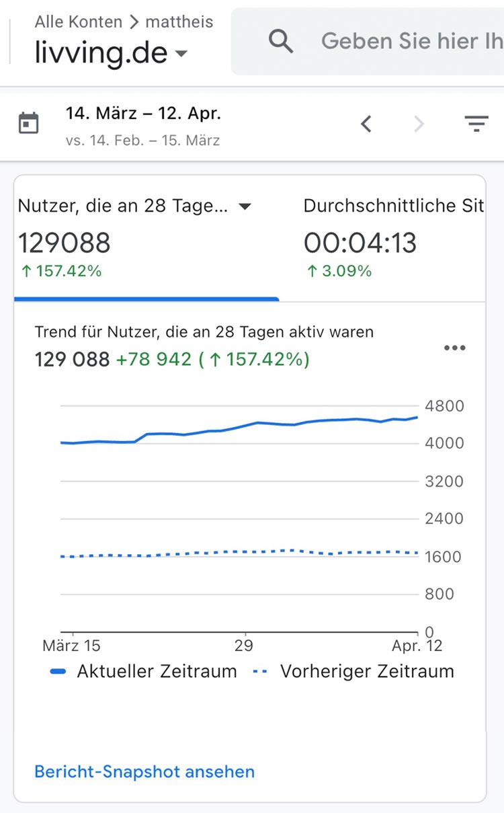The height and width of the screenshot is (813, 504).
Task: Click the 'Aktueller Zeitraum' legend entry
Action: pyautogui.click(x=143, y=671)
